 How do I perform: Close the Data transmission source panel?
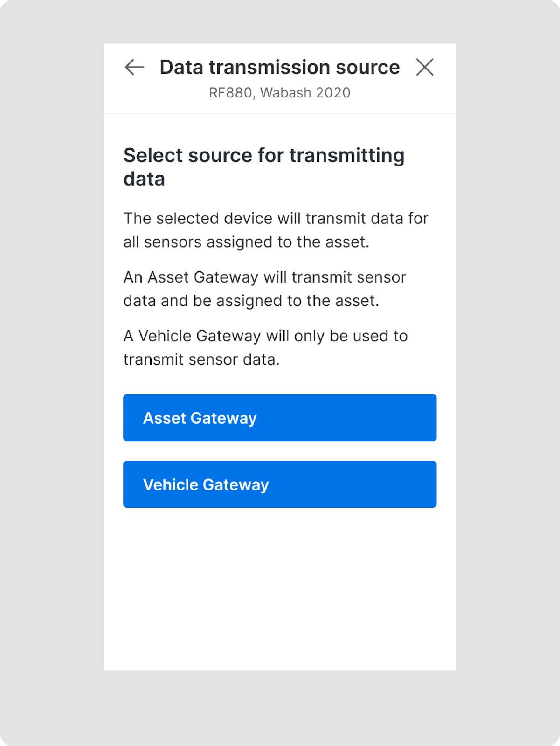pyautogui.click(x=424, y=67)
